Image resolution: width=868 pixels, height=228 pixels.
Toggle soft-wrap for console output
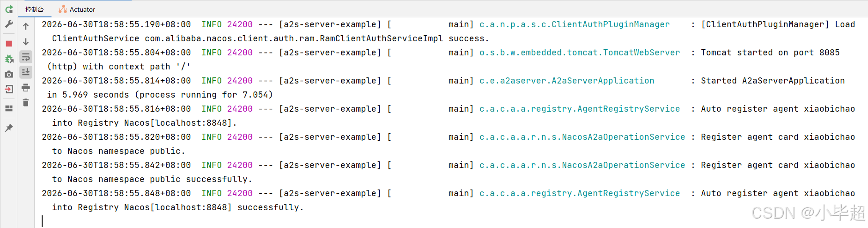[x=26, y=57]
